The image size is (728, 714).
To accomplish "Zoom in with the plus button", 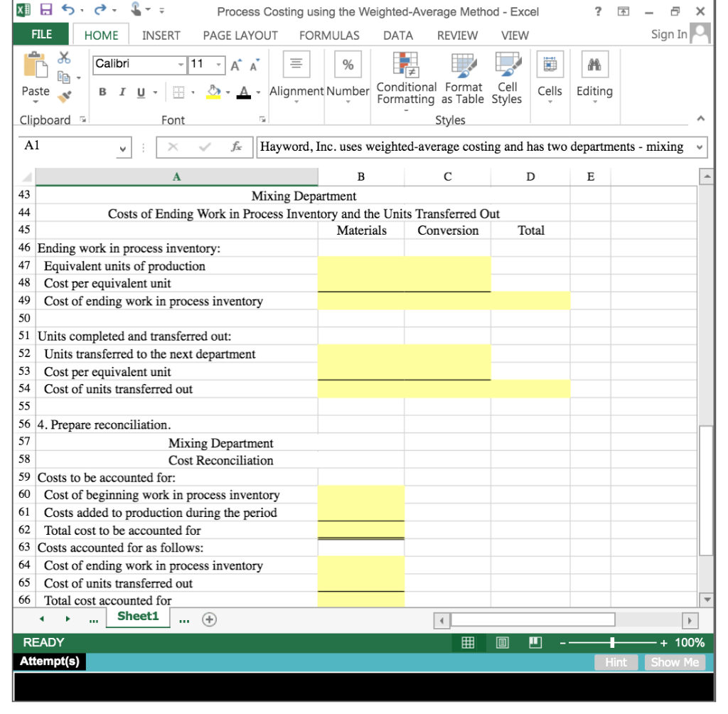I will coord(663,643).
